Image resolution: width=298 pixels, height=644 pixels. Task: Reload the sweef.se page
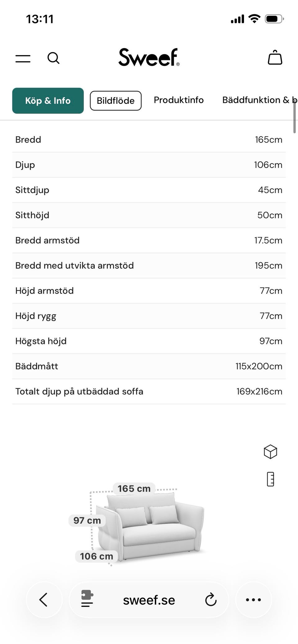211,600
